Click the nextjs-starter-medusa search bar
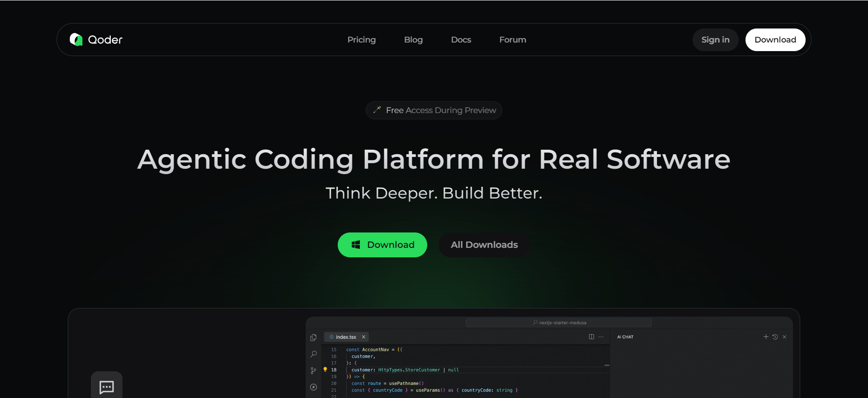868x398 pixels. 559,322
